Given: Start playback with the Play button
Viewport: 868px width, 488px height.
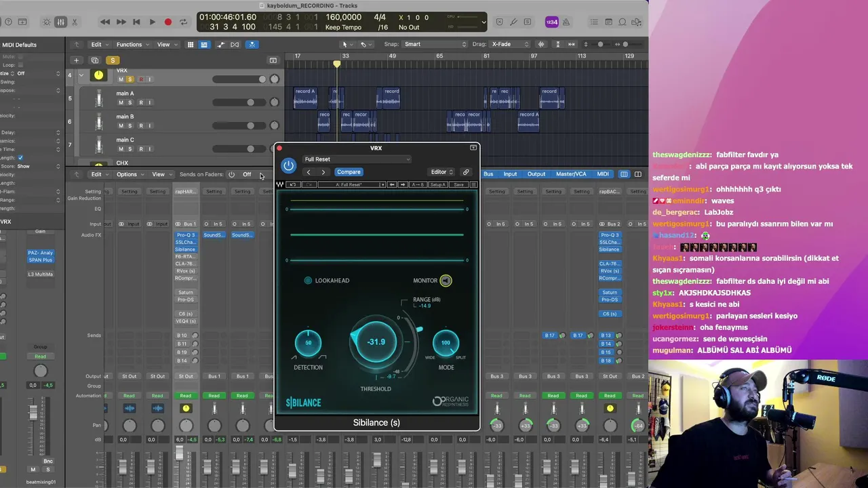Looking at the screenshot, I should [x=152, y=22].
